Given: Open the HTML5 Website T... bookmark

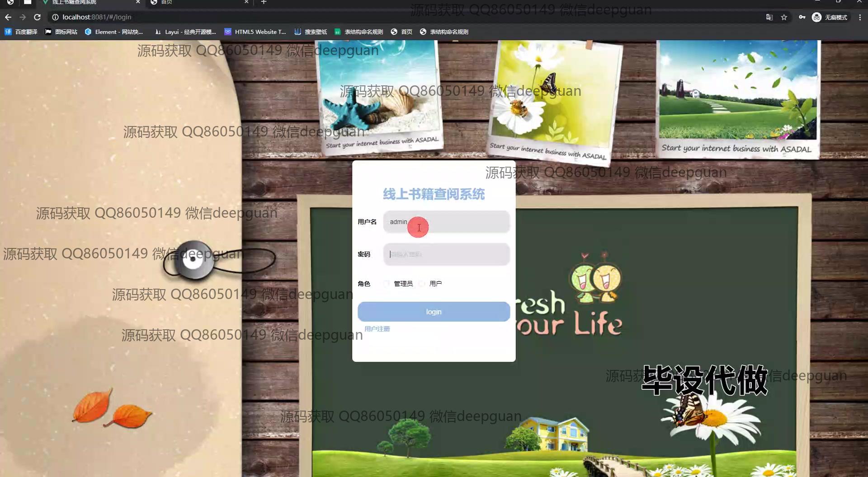Looking at the screenshot, I should pyautogui.click(x=255, y=32).
